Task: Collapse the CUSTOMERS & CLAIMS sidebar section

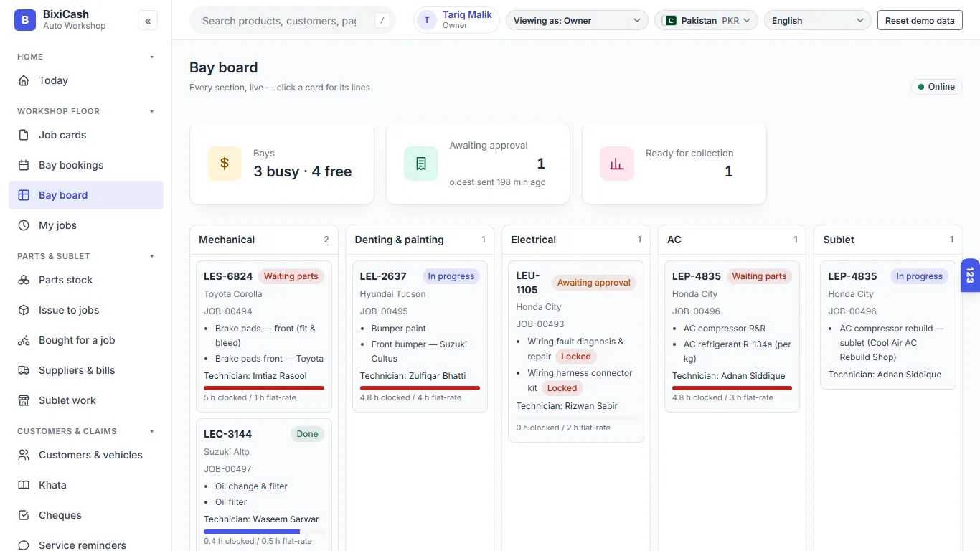Action: click(86, 431)
